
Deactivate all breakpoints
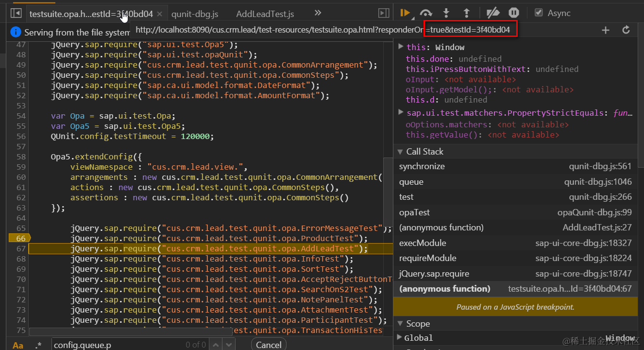tap(493, 13)
